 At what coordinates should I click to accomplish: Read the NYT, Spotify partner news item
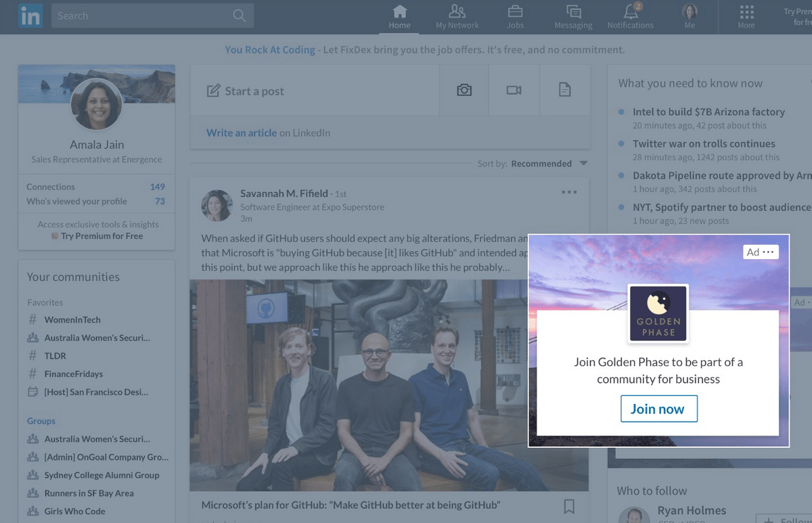tap(722, 207)
